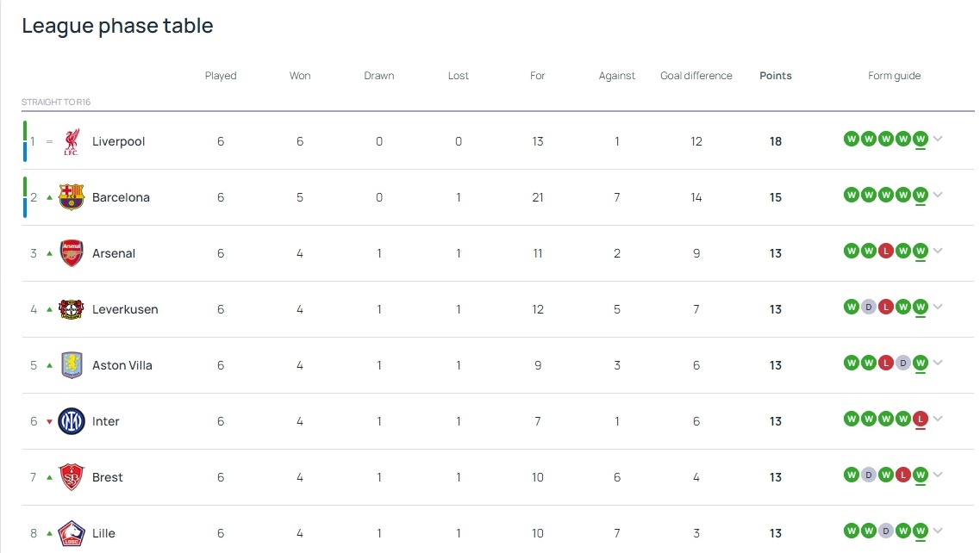Click the Lille club crest
Viewport: 980px width, 553px height.
(x=72, y=533)
